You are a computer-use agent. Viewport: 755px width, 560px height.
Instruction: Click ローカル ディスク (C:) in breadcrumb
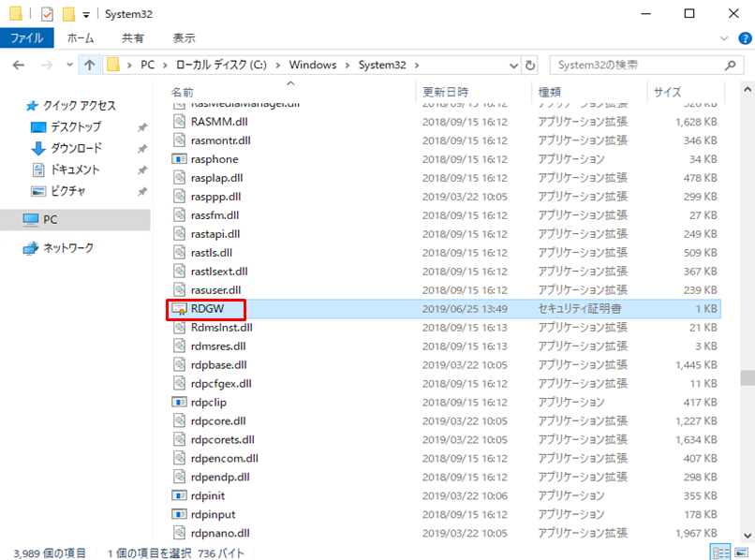[221, 65]
